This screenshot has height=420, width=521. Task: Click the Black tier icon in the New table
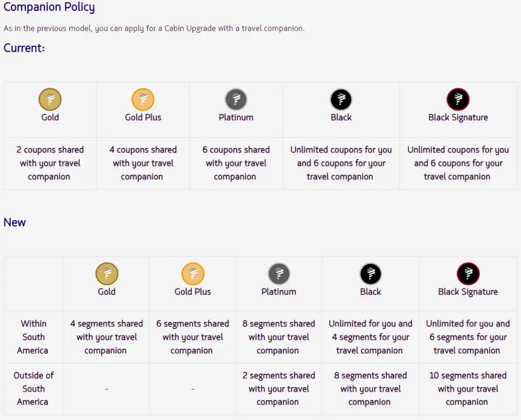click(370, 274)
